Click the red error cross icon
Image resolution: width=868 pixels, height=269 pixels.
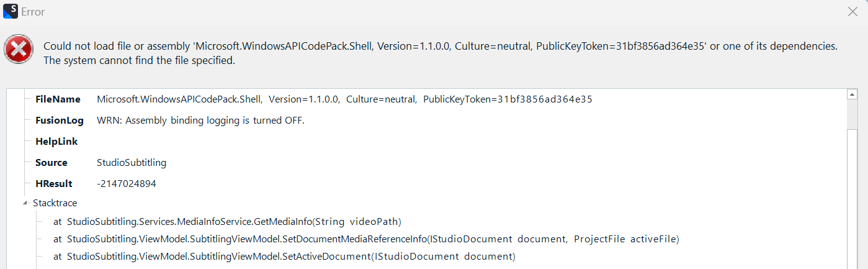pyautogui.click(x=19, y=49)
